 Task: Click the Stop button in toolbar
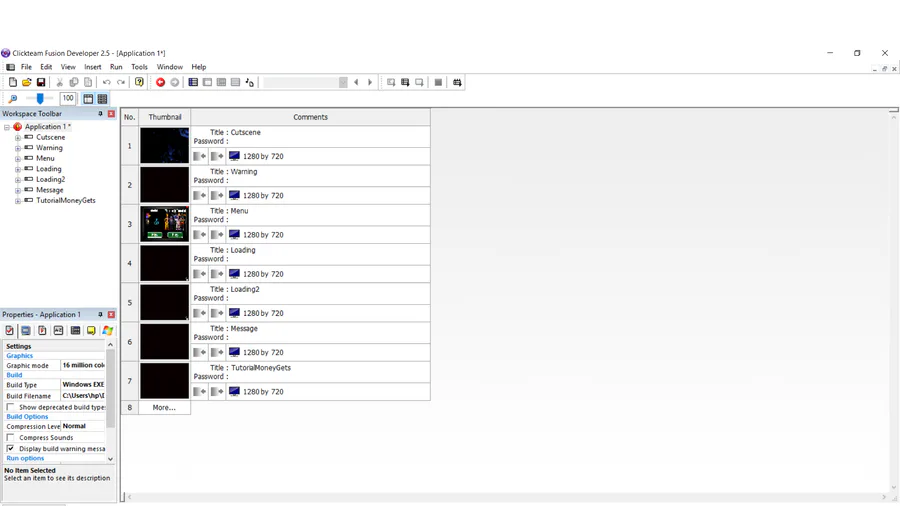tap(438, 82)
